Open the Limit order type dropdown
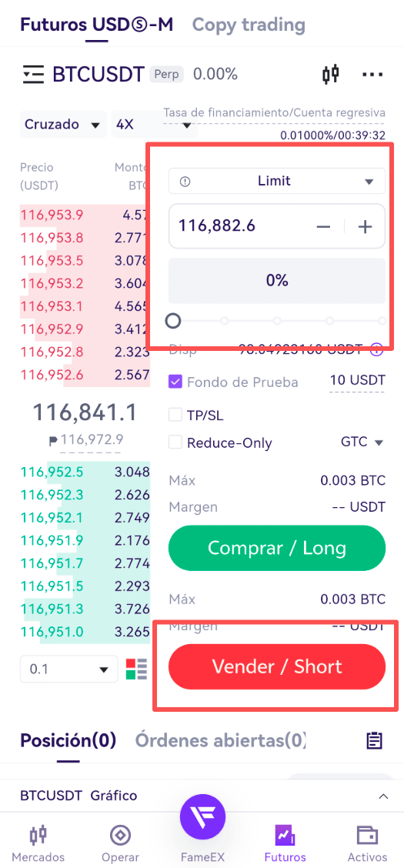The height and width of the screenshot is (868, 404). point(277,181)
